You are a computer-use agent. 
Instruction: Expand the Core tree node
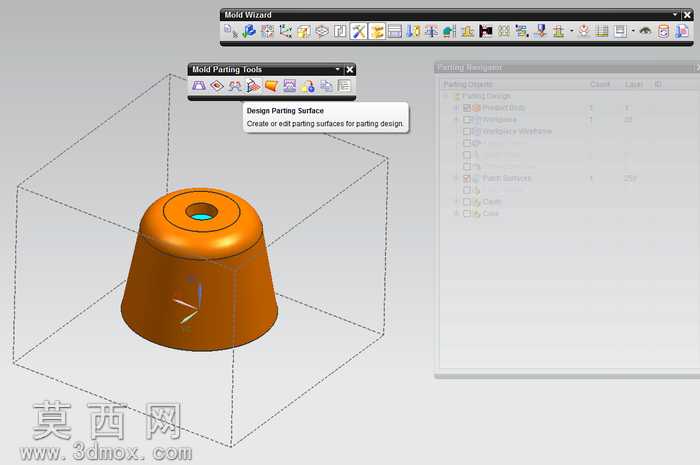[456, 214]
